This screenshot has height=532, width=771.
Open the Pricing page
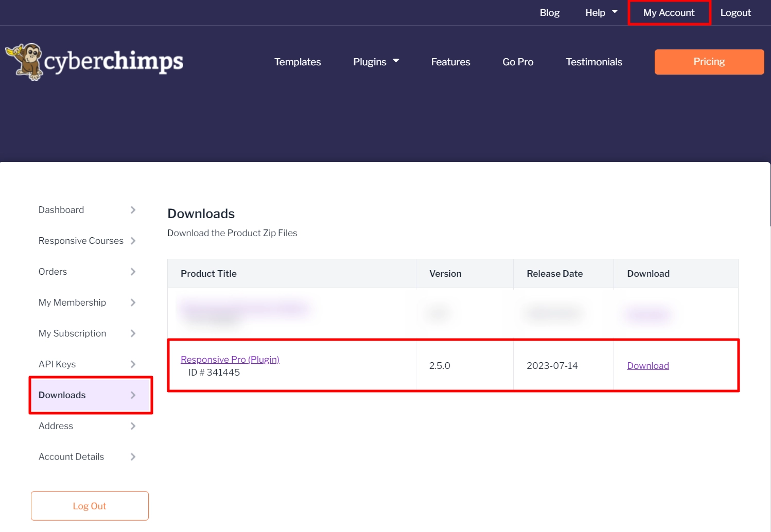pos(709,62)
